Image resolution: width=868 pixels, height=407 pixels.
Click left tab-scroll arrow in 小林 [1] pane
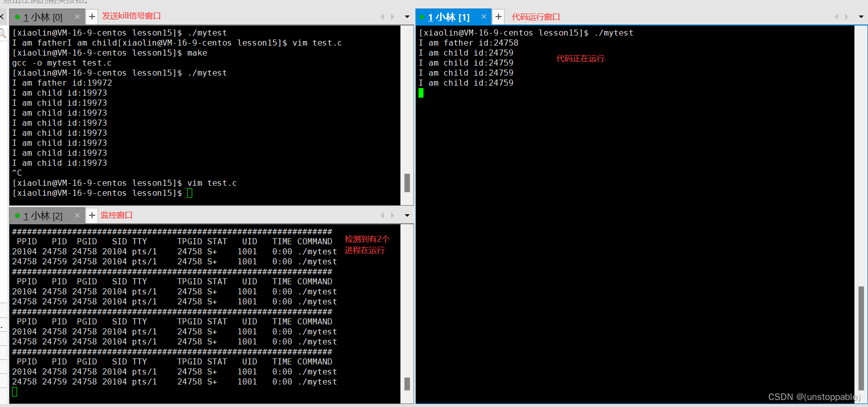[x=836, y=17]
